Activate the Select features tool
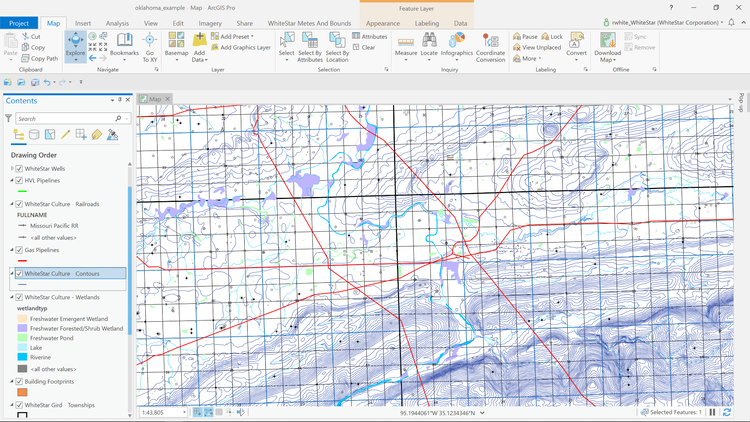This screenshot has width=750, height=422. (x=287, y=46)
